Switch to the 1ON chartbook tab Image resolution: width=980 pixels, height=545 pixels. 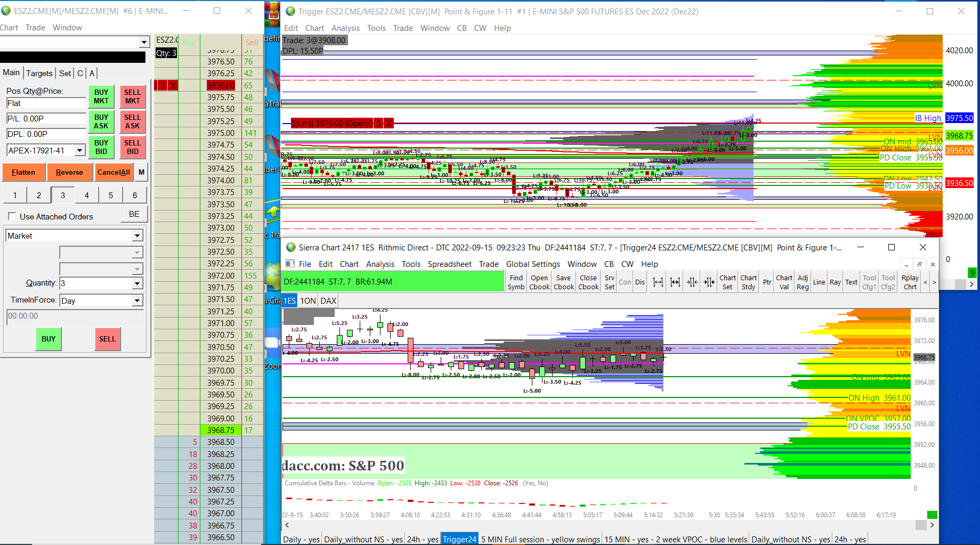(x=308, y=300)
